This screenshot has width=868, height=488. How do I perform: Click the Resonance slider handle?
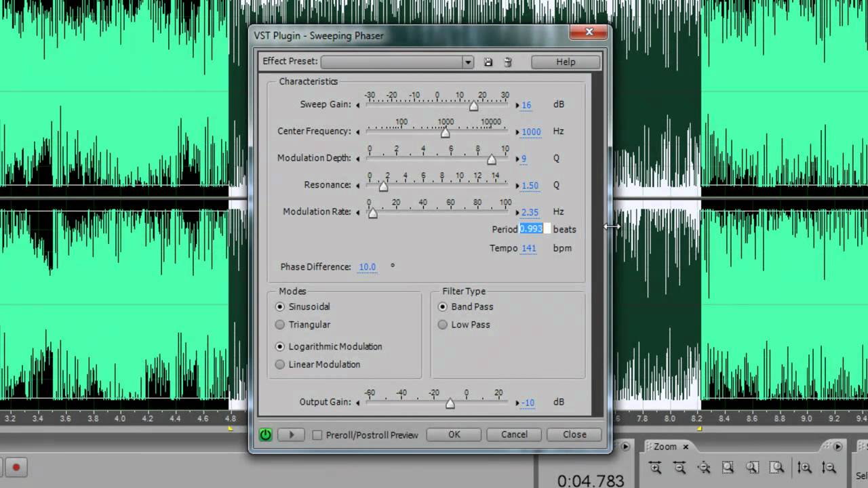pyautogui.click(x=383, y=186)
